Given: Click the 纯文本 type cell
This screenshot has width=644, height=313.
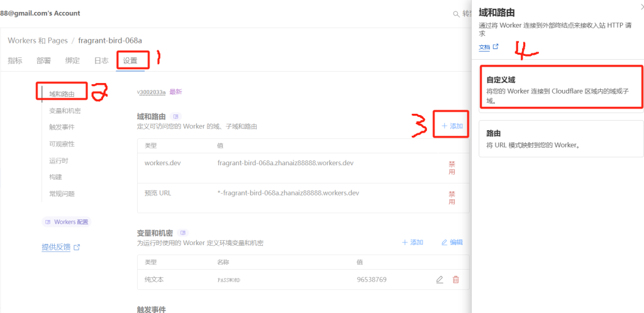Looking at the screenshot, I should (154, 280).
